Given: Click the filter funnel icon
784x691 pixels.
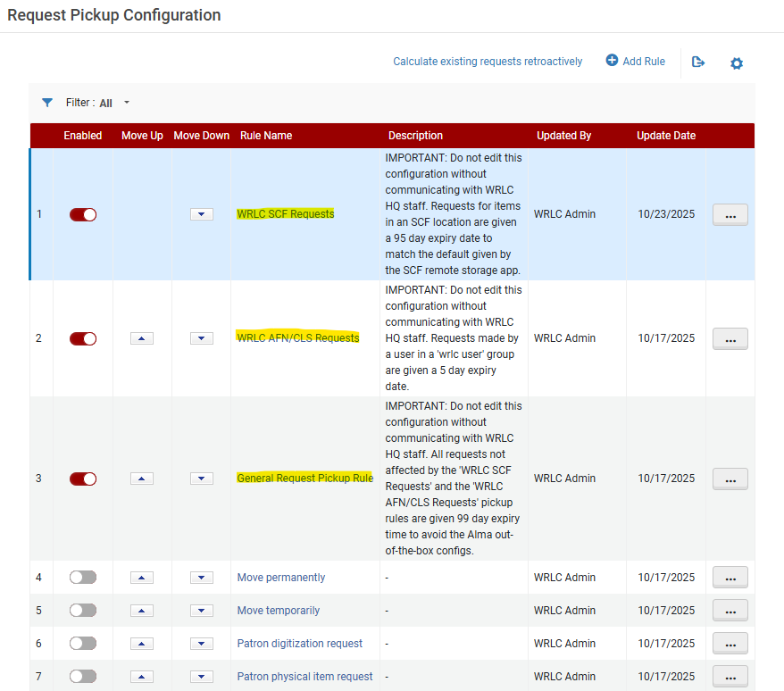Looking at the screenshot, I should 47,103.
